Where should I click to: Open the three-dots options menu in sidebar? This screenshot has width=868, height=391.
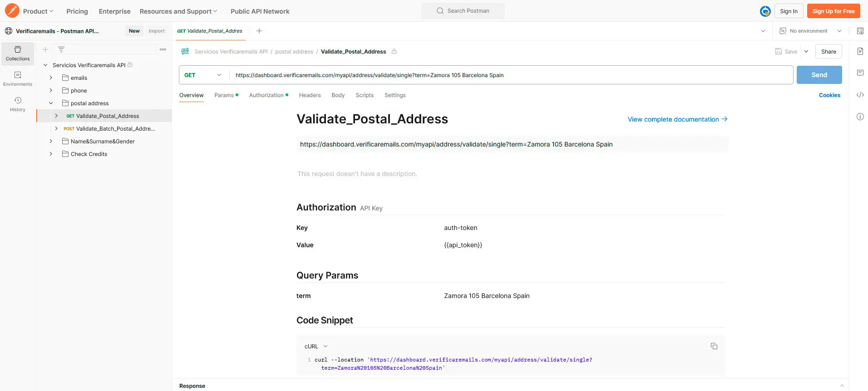(x=163, y=49)
